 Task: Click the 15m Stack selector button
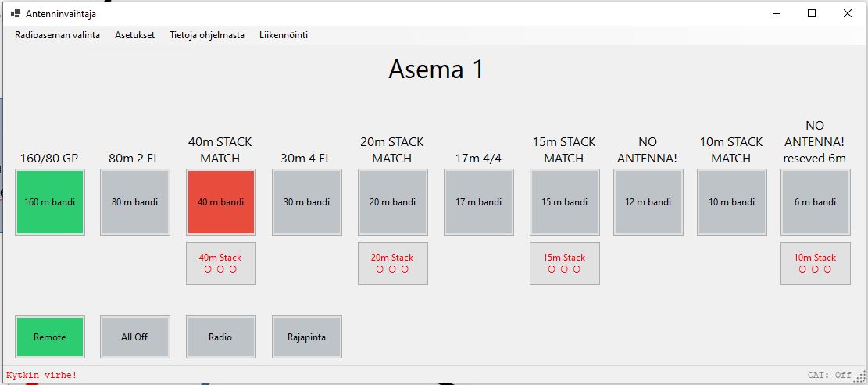565,263
